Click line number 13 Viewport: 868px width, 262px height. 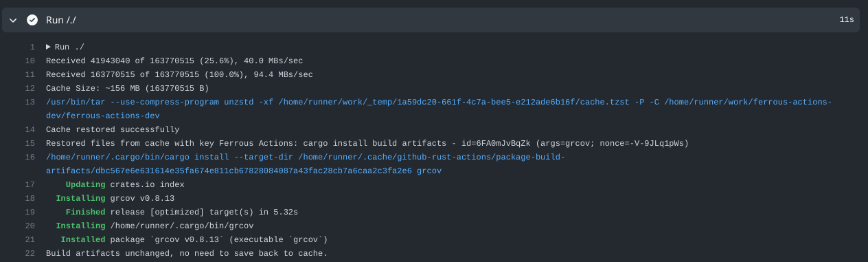(30, 102)
